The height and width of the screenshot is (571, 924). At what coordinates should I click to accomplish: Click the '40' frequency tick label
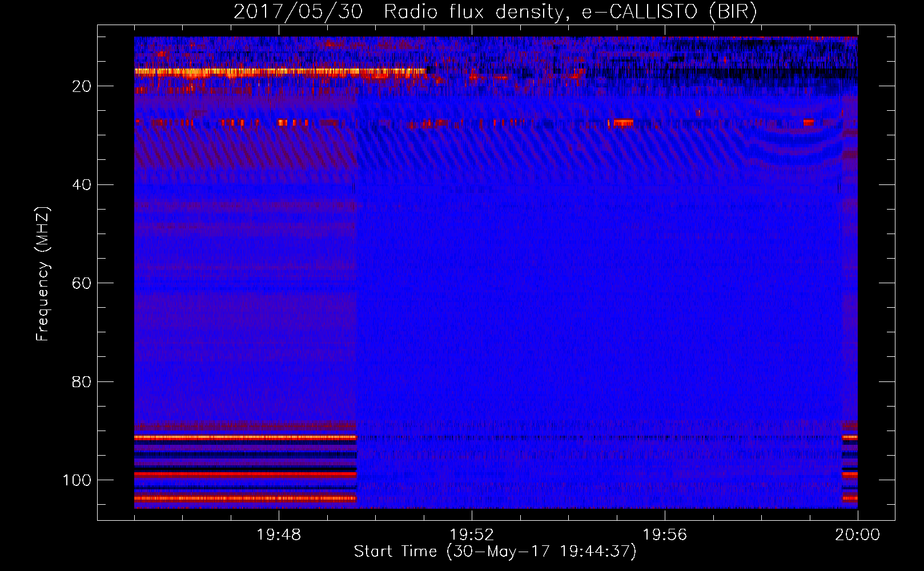pos(82,184)
